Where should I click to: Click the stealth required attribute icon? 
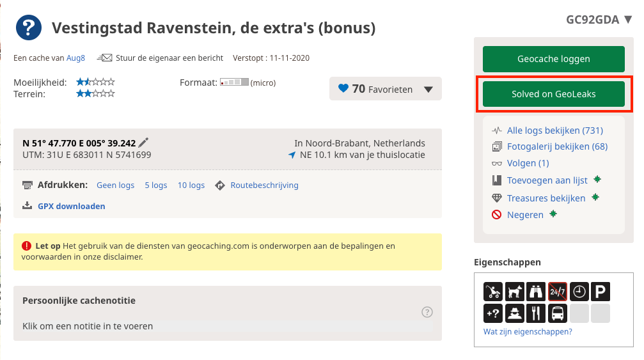(x=515, y=313)
